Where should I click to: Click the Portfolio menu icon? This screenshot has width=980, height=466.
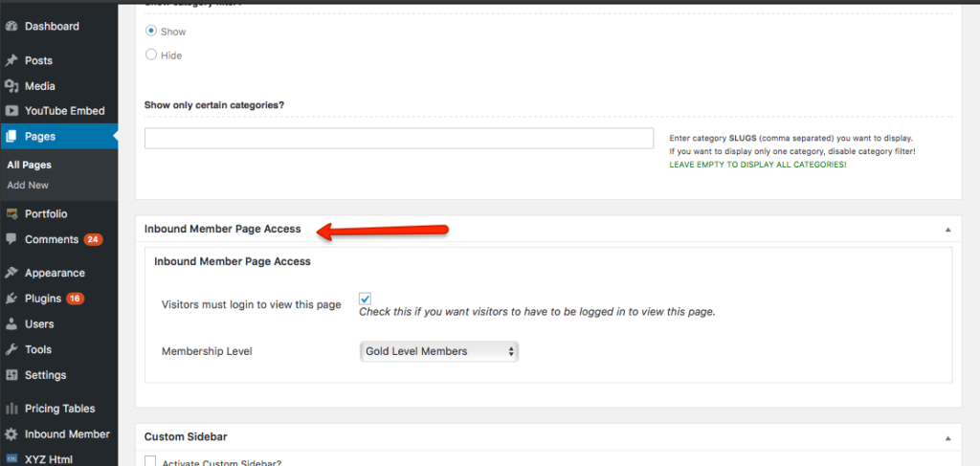tap(11, 213)
